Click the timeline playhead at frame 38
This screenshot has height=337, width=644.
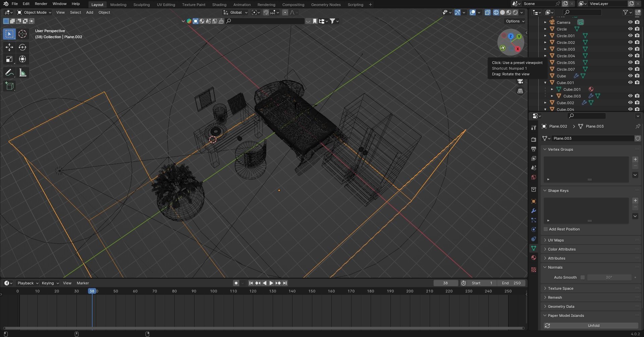tap(92, 291)
